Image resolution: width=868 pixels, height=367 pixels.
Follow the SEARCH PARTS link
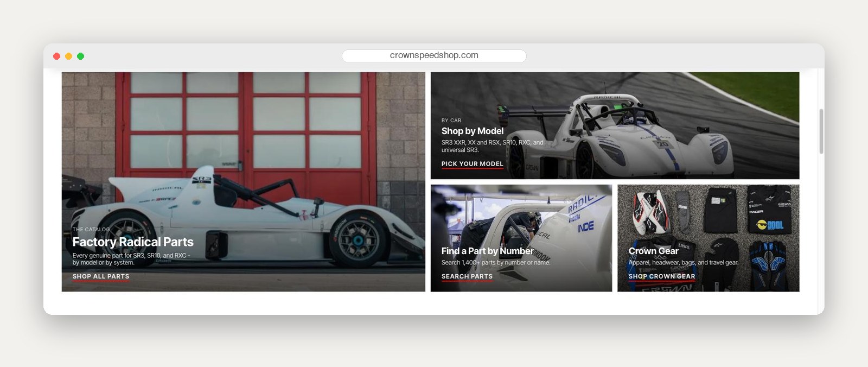click(x=467, y=276)
